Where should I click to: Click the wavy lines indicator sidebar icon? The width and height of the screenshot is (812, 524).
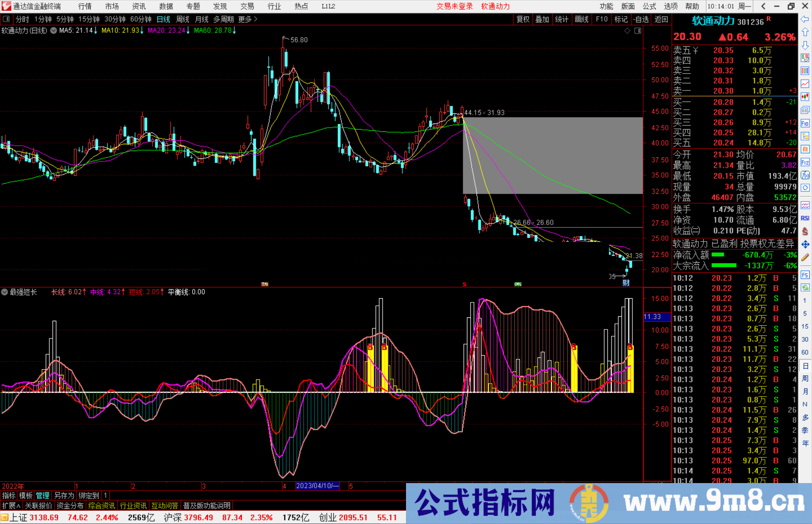[x=805, y=205]
